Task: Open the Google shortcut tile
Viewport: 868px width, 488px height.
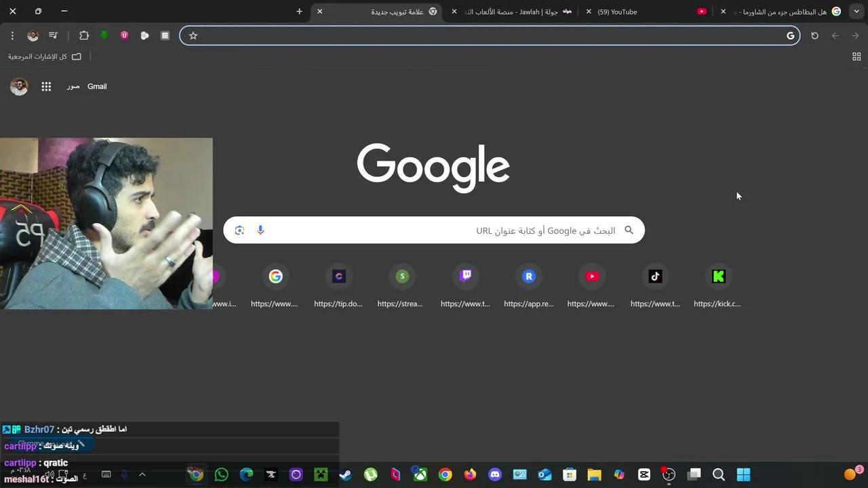Action: pyautogui.click(x=275, y=287)
